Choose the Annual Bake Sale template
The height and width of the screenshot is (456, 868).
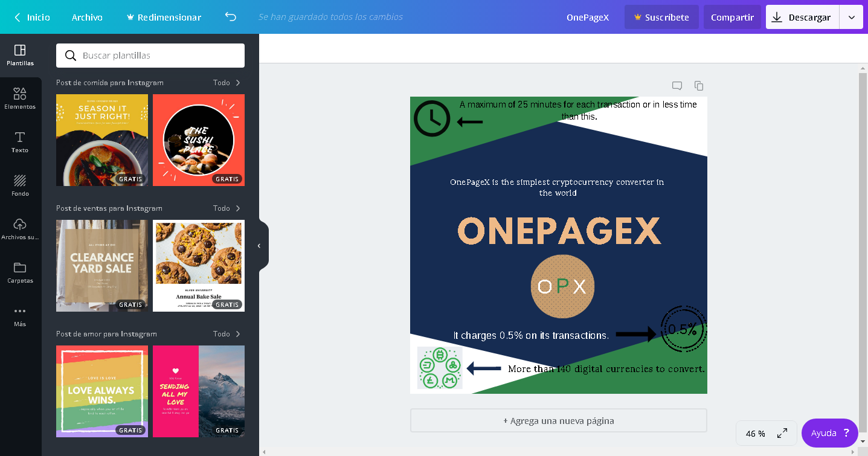199,266
